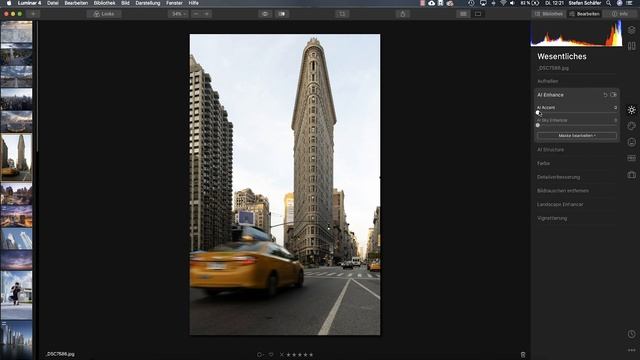Select the Portrait face icon
The image size is (640, 360).
tap(631, 142)
